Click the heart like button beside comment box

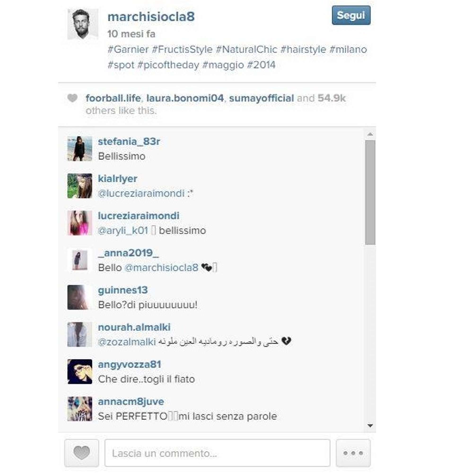tap(82, 453)
